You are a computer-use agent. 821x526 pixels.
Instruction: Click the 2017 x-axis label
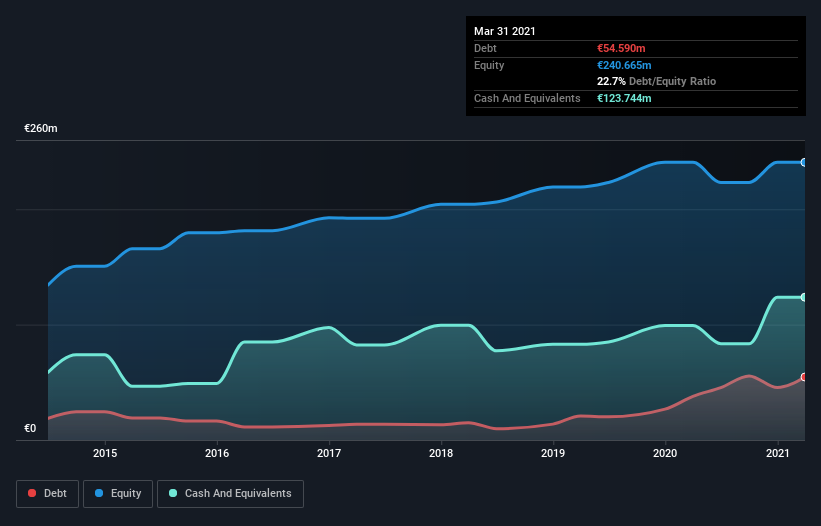coord(329,453)
